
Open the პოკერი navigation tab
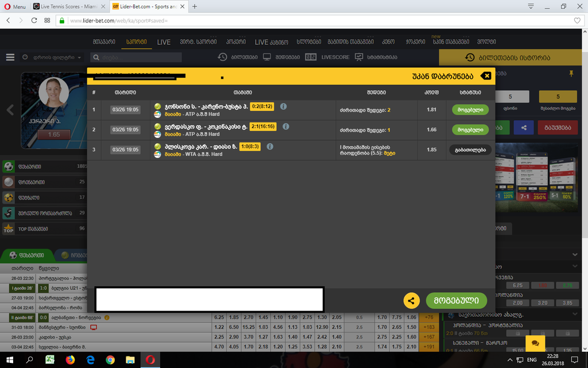(236, 41)
